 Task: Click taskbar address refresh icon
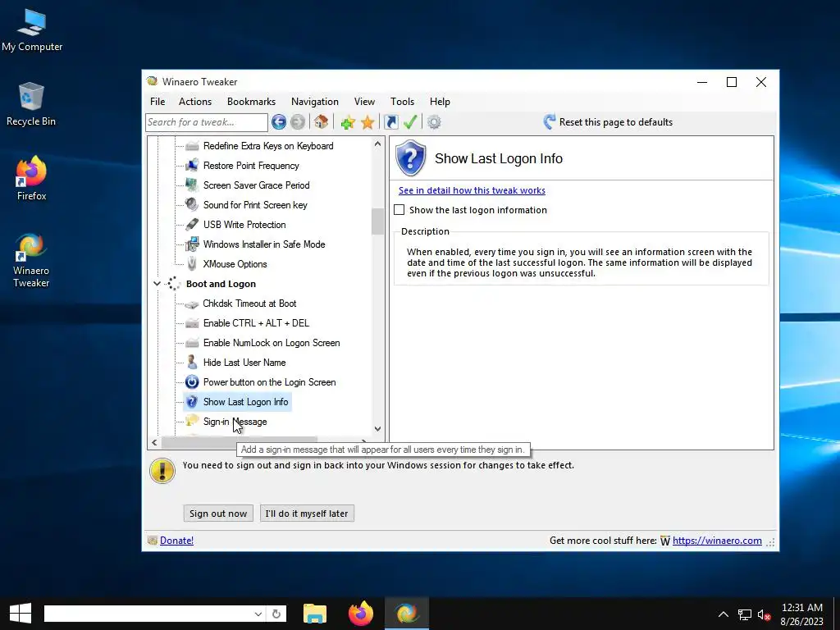(276, 614)
